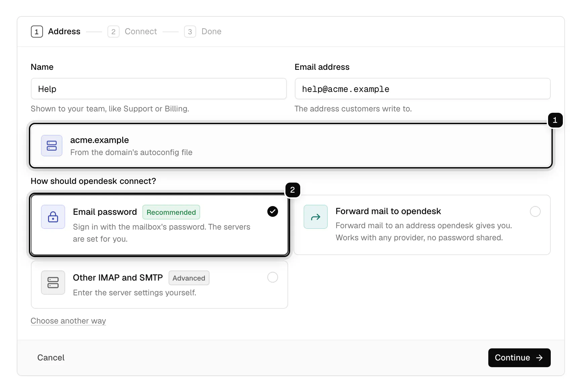Image resolution: width=583 pixels, height=392 pixels.
Task: Select the Email password radio option
Action: point(273,211)
